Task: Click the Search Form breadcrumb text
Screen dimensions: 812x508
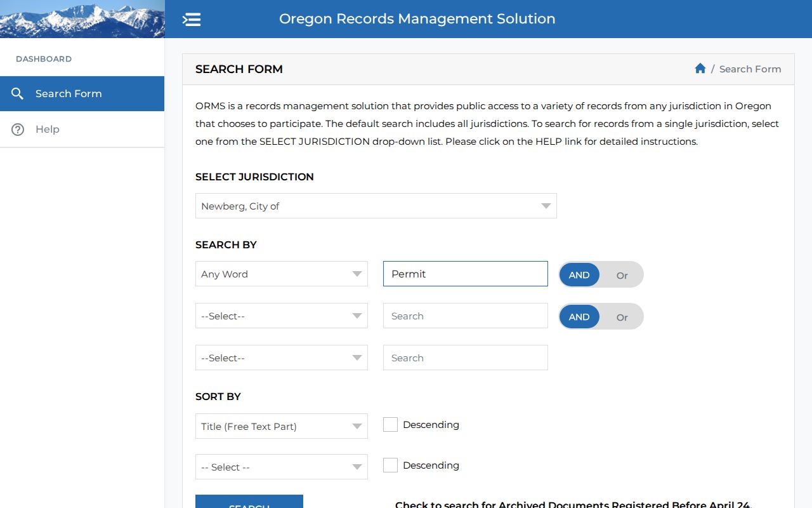Action: click(750, 69)
